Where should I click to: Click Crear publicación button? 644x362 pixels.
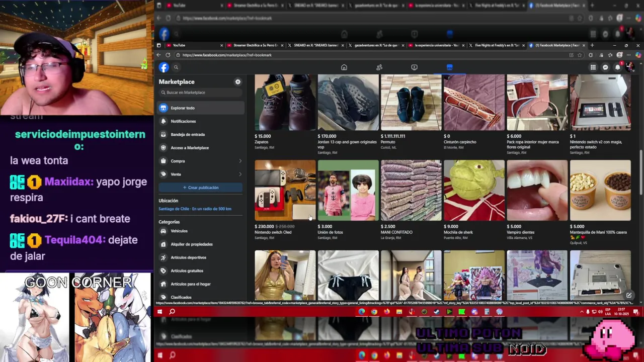point(201,188)
